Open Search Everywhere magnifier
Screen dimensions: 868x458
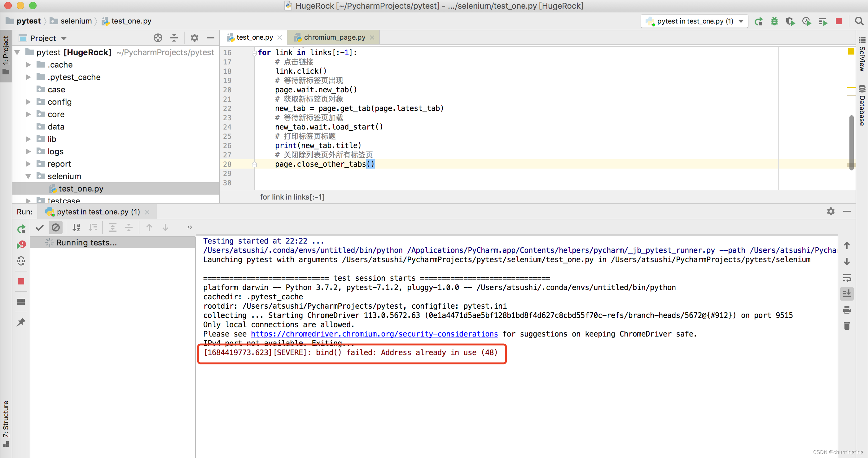[859, 21]
